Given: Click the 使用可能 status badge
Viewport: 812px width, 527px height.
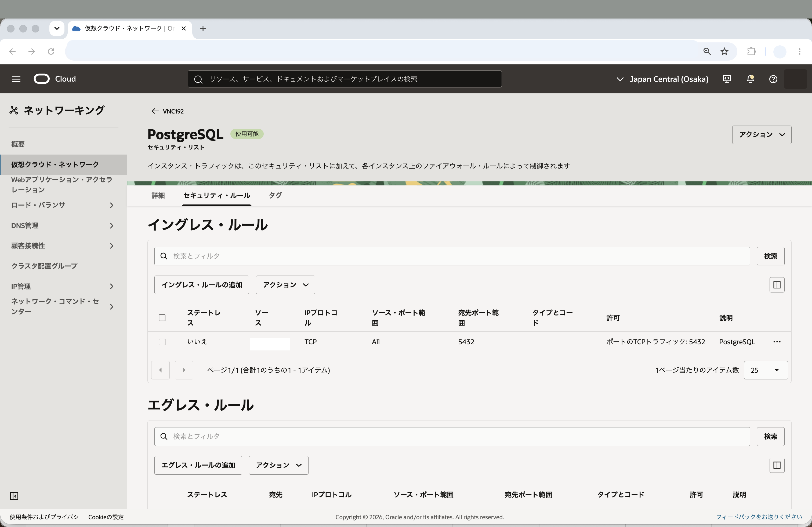Looking at the screenshot, I should tap(247, 134).
